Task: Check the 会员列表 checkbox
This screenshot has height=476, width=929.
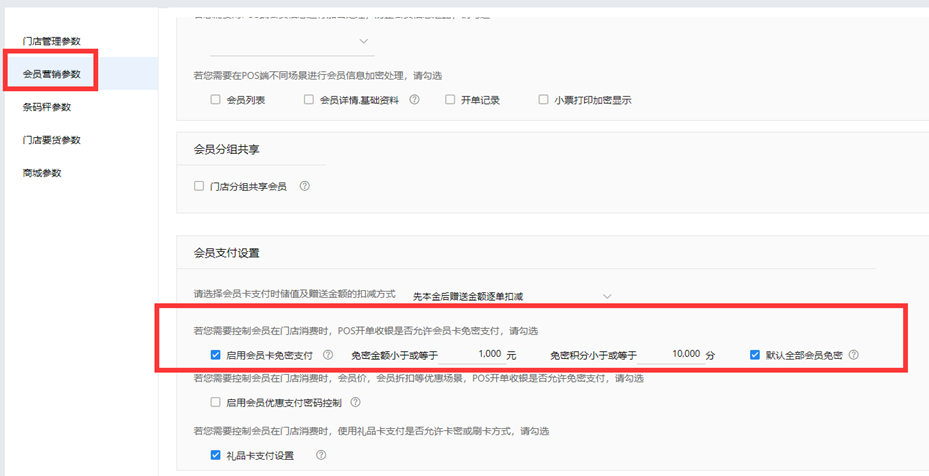Action: coord(215,100)
